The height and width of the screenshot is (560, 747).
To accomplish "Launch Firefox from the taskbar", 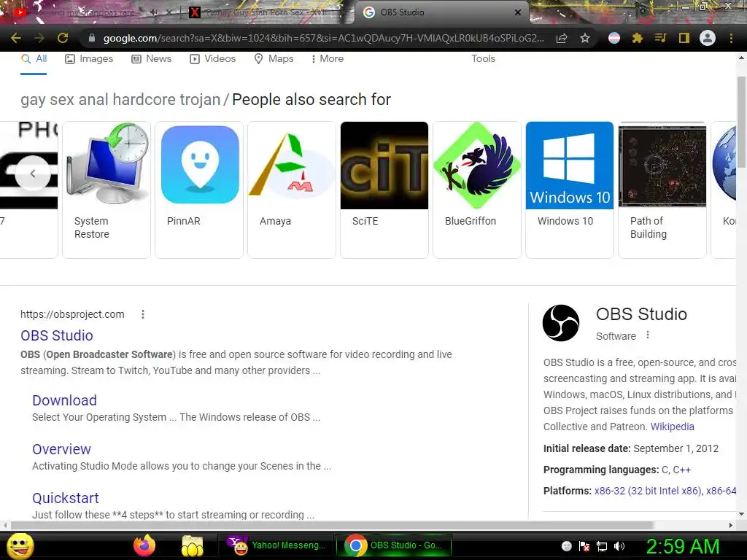I will (144, 545).
